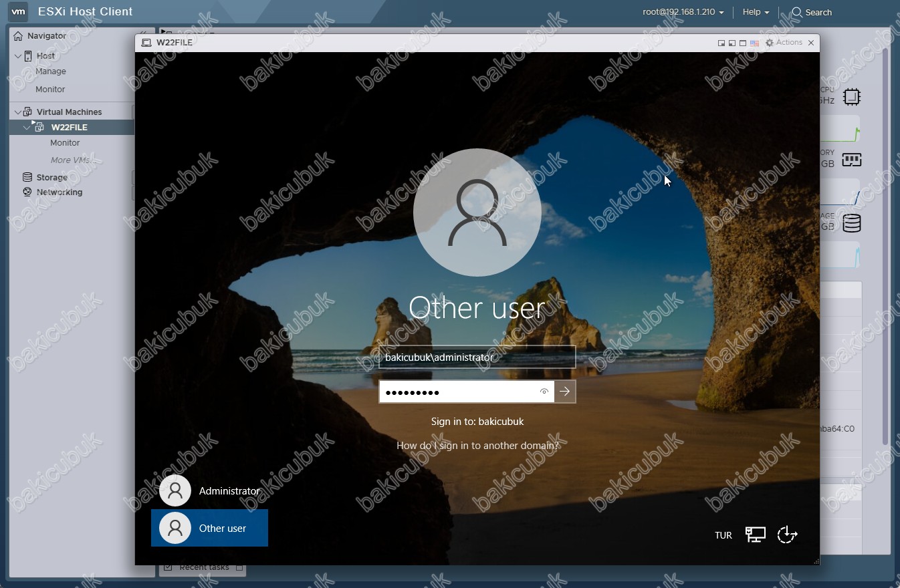900x588 pixels.
Task: Click the memory module icon in background
Action: pos(851,160)
